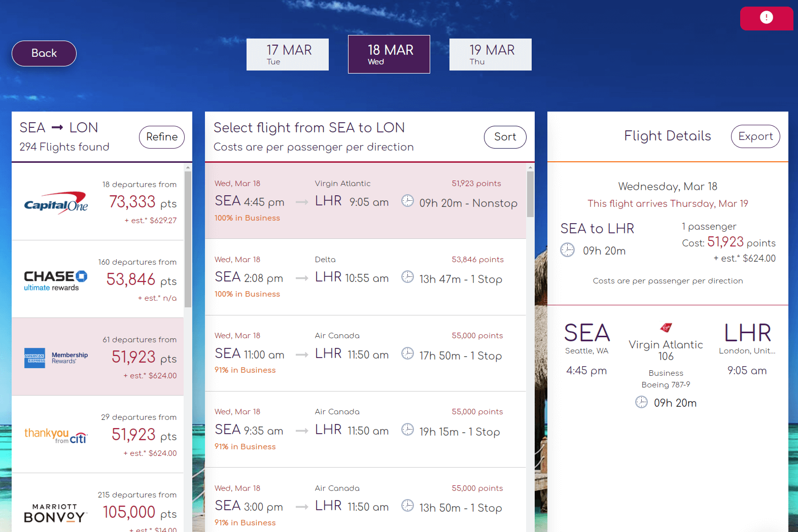This screenshot has height=532, width=798.
Task: Open the Sort options
Action: pos(505,137)
